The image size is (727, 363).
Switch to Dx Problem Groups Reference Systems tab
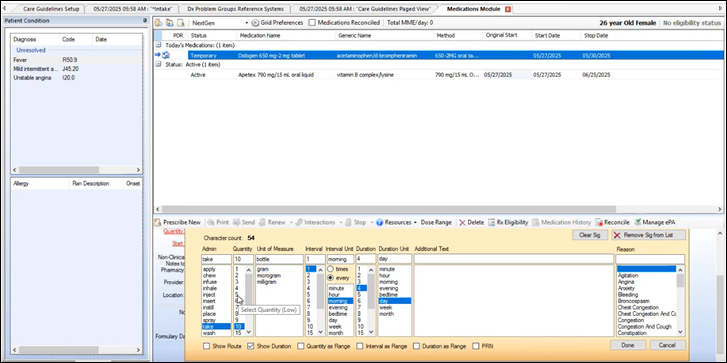pos(236,9)
